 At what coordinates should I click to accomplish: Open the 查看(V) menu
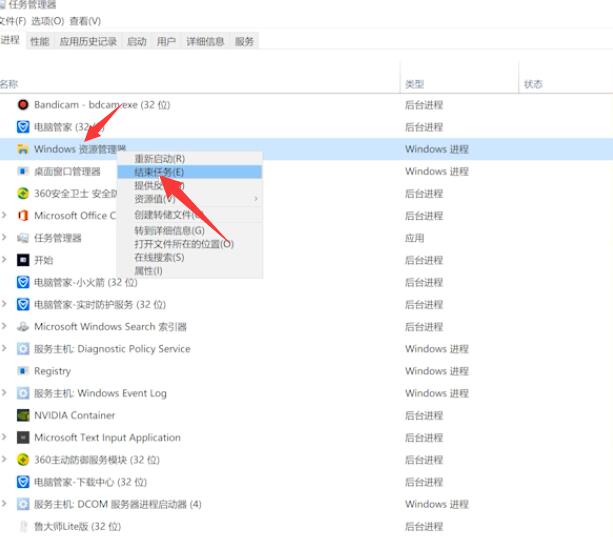85,21
